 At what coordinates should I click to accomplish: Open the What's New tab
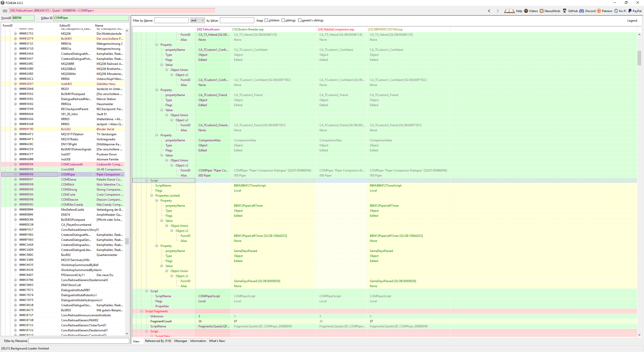pos(217,341)
